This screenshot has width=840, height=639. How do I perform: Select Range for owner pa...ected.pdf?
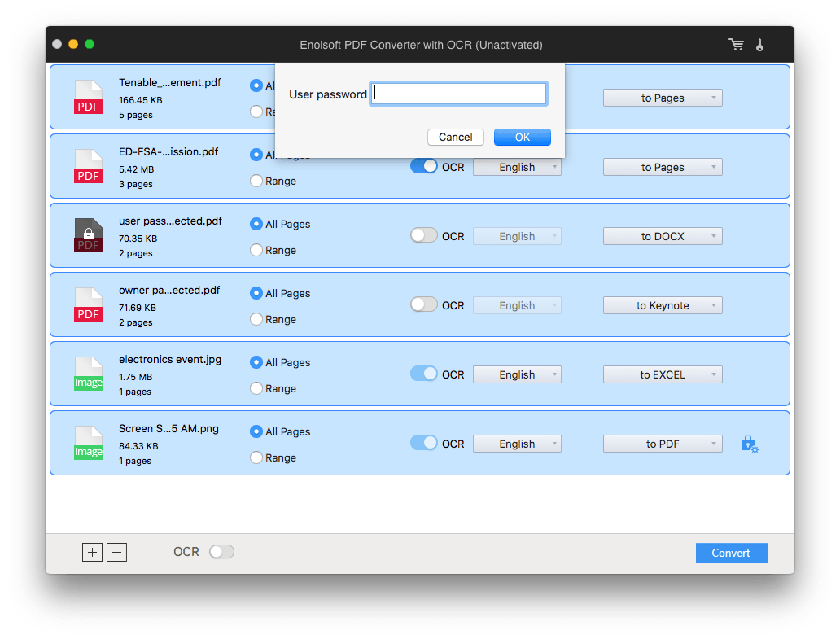(256, 319)
